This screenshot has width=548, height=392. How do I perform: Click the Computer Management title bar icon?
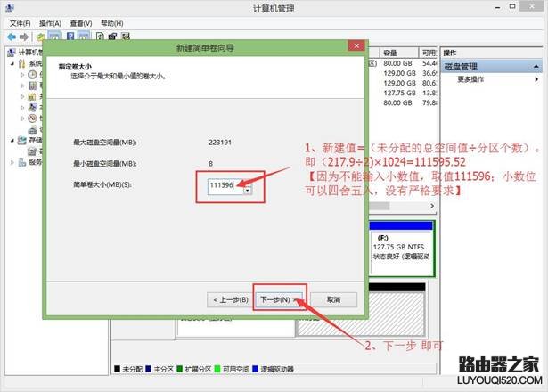click(10, 8)
